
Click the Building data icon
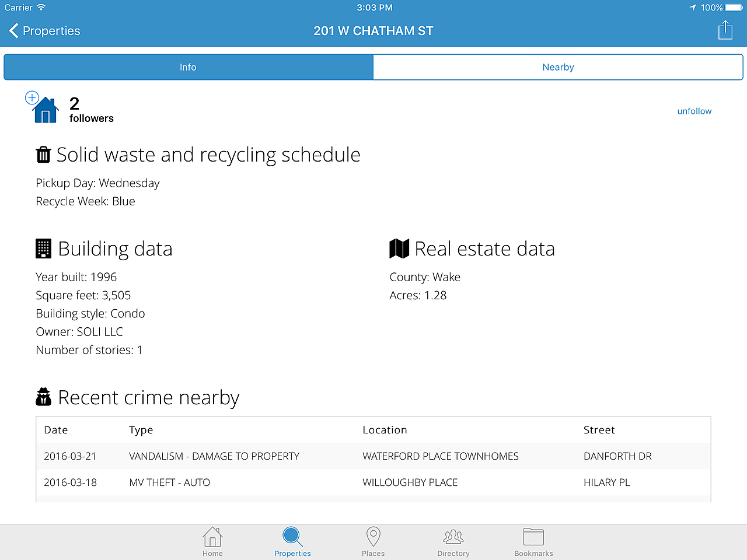43,249
